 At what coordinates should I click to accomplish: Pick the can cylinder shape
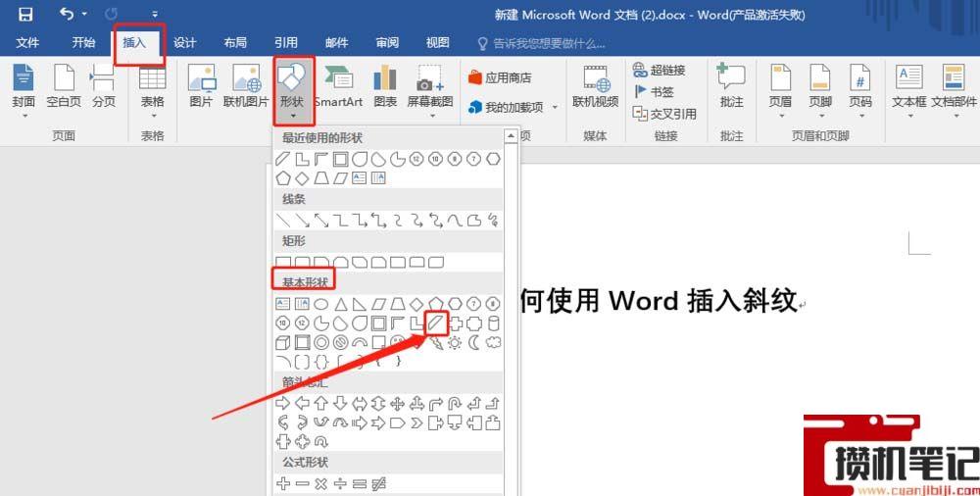493,323
